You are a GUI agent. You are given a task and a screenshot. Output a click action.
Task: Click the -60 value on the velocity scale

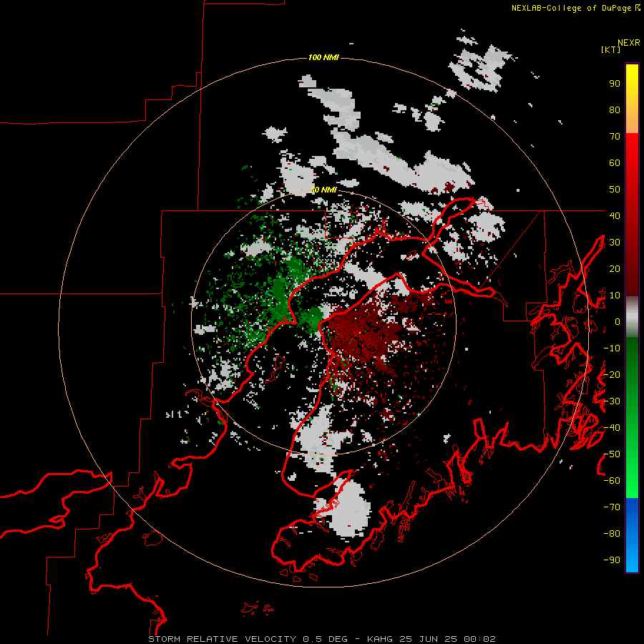pos(612,481)
